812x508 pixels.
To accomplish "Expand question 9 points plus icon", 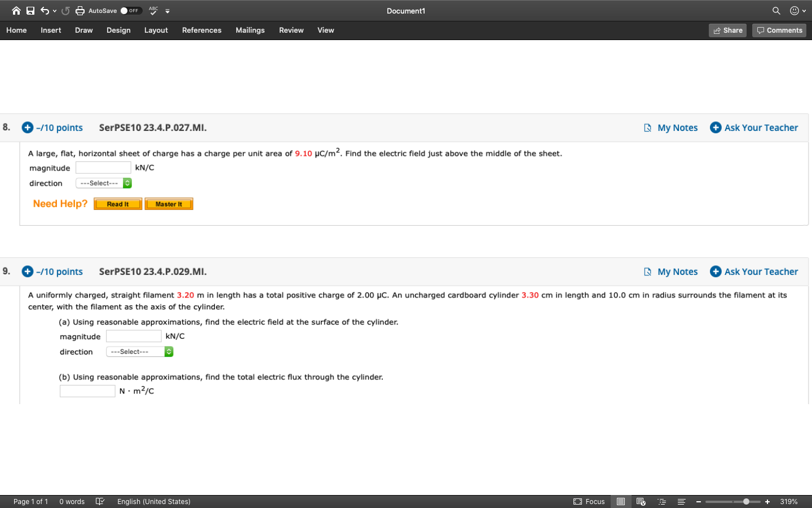I will click(x=27, y=271).
